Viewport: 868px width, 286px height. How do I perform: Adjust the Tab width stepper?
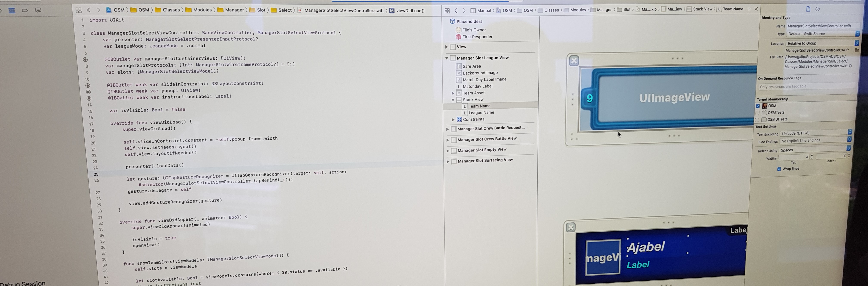(x=811, y=157)
